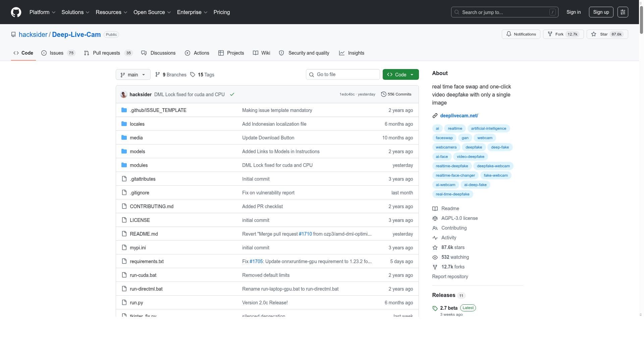Screen dimensions: 644x362
Task: Click the tag icon beside 2.7 beta release
Action: [435, 308]
